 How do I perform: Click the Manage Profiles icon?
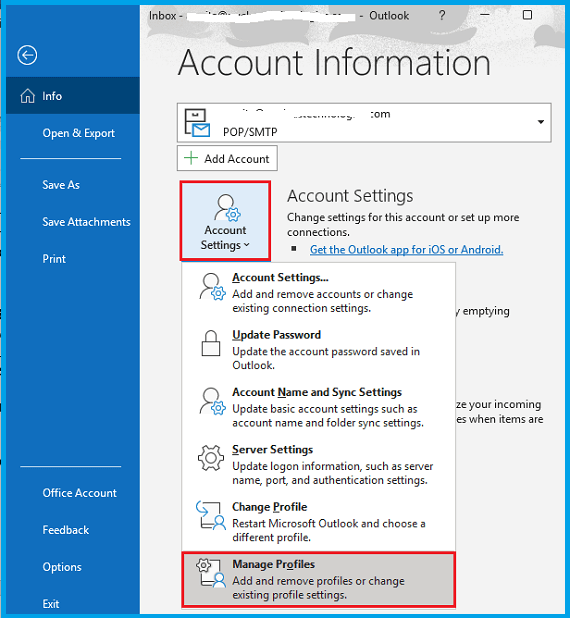point(211,573)
